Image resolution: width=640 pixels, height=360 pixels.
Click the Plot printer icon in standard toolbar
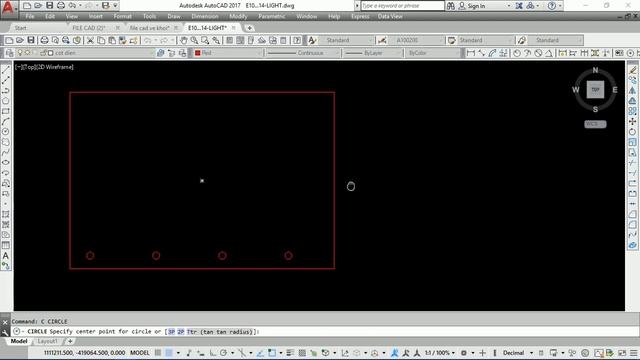pos(44,40)
